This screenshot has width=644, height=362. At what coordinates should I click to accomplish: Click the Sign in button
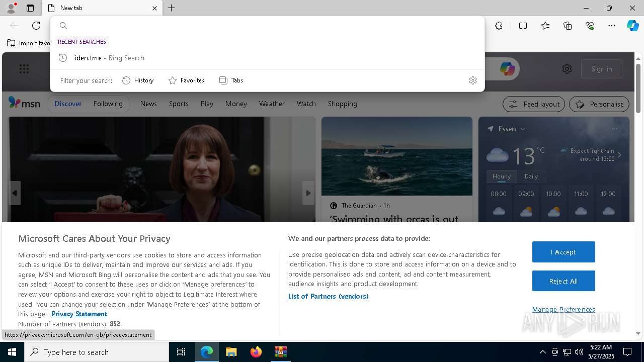pyautogui.click(x=602, y=69)
